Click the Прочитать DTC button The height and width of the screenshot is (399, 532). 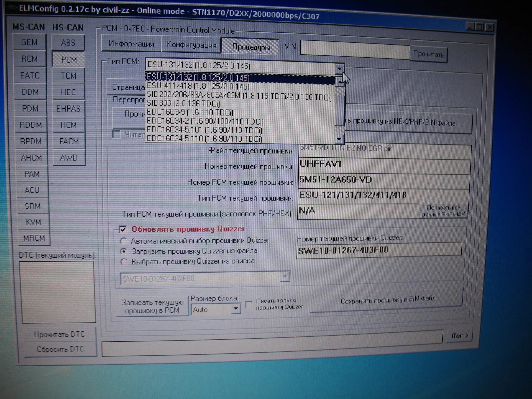[x=60, y=334]
